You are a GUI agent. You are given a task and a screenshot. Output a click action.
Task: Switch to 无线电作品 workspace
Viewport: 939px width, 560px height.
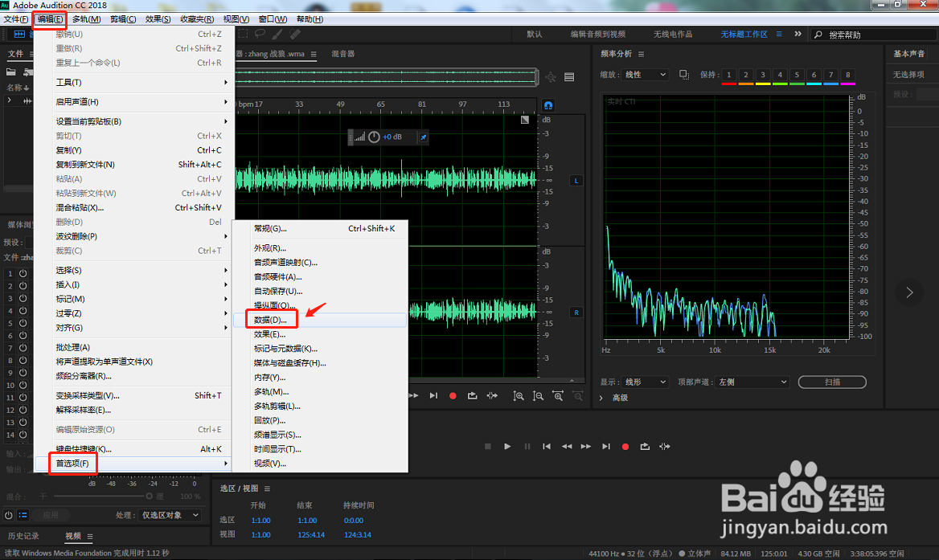[x=673, y=34]
